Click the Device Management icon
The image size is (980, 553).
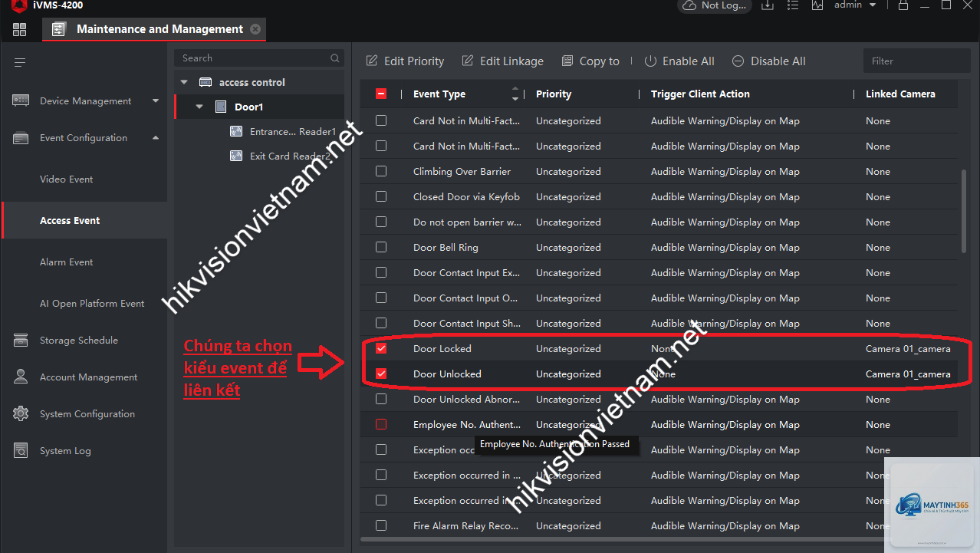(x=21, y=100)
